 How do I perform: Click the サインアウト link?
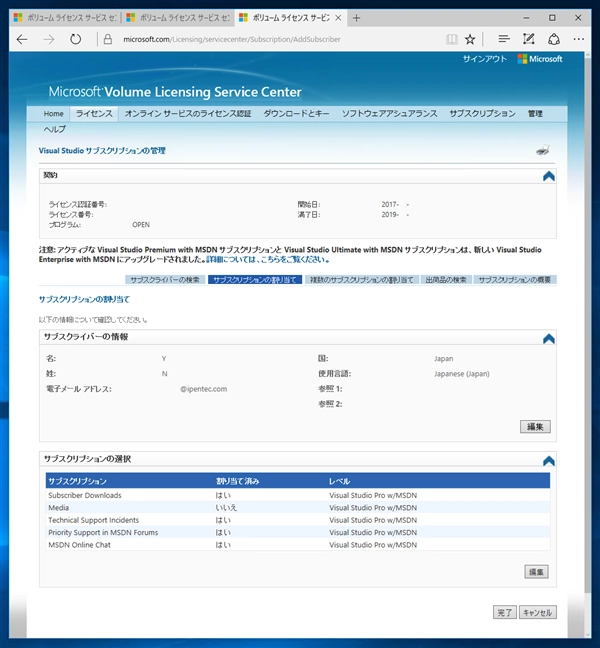pos(485,59)
